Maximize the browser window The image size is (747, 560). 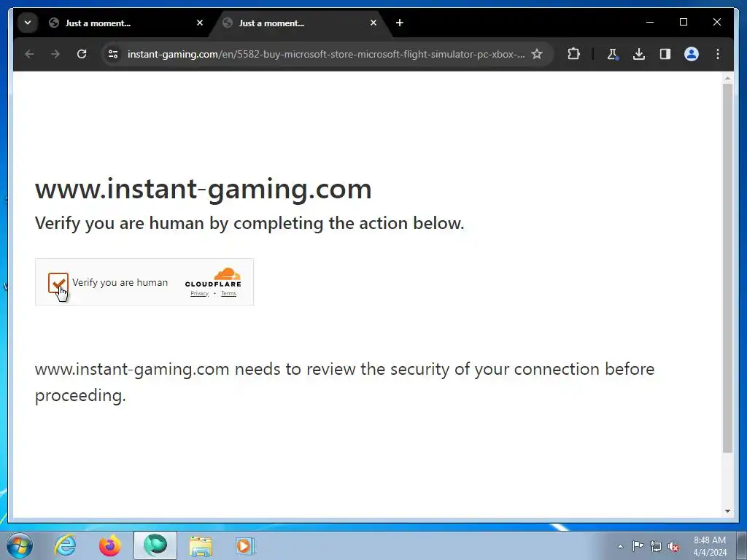[x=683, y=23]
